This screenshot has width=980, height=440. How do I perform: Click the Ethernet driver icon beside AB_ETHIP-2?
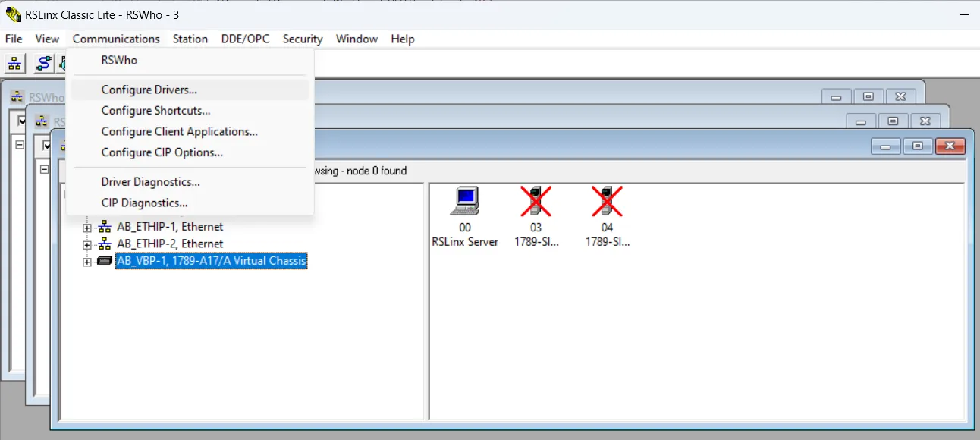105,244
